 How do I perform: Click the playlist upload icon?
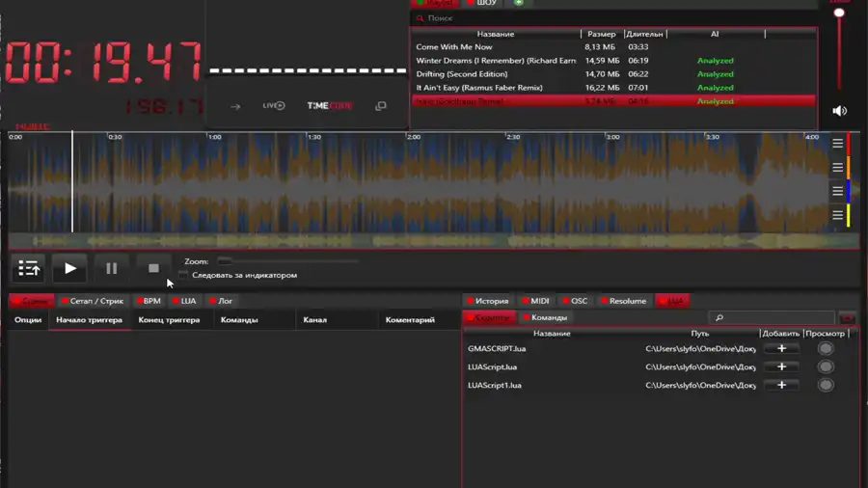(29, 269)
